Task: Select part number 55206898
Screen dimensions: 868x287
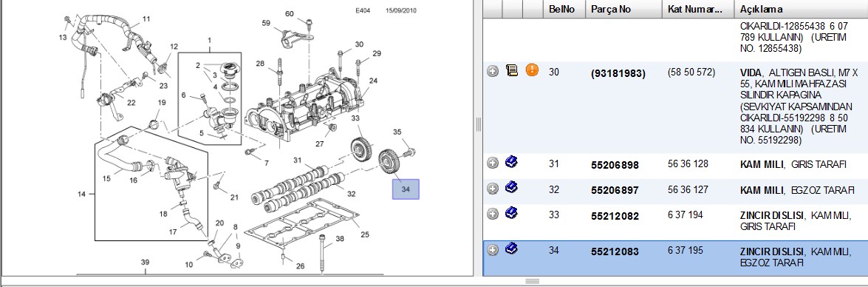Action: (615, 165)
